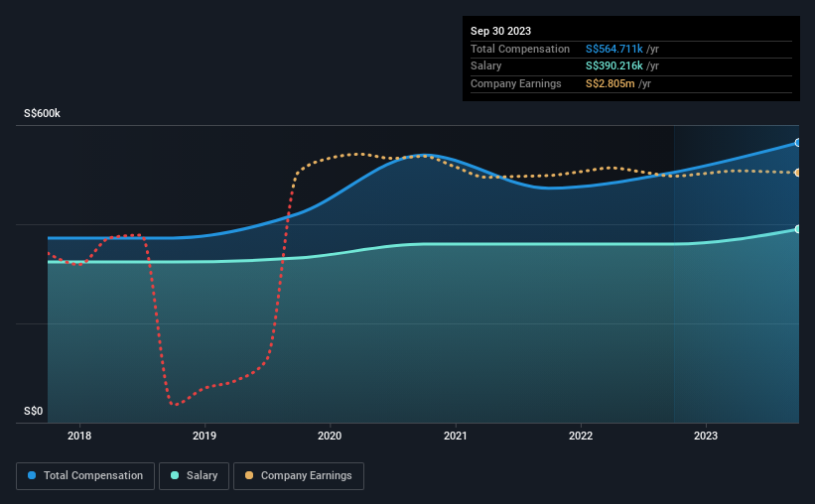Click the orange dot in Company Earnings legend
The height and width of the screenshot is (504, 815).
(249, 475)
